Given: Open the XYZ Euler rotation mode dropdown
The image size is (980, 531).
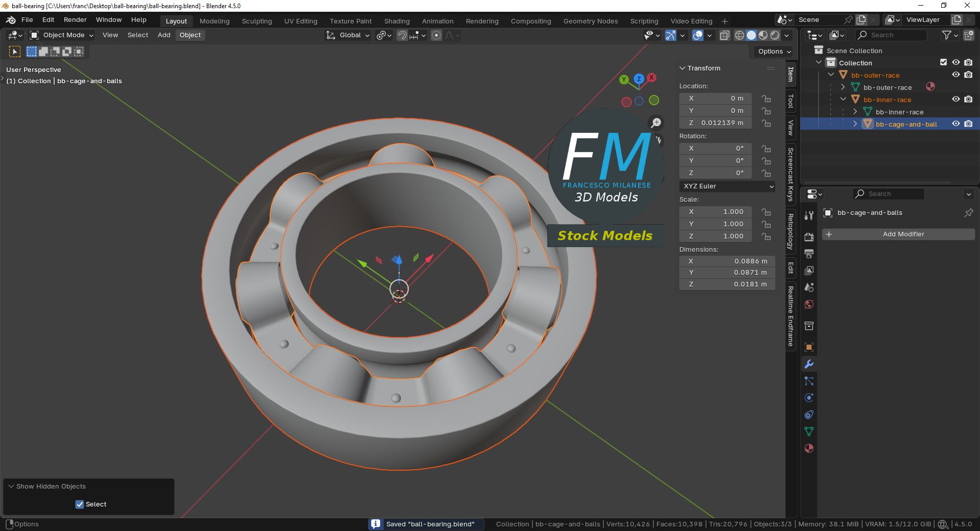Looking at the screenshot, I should [x=727, y=186].
